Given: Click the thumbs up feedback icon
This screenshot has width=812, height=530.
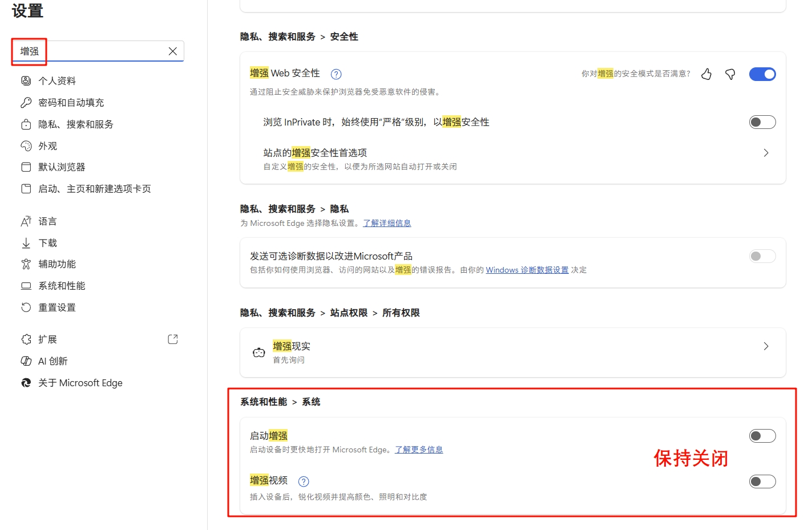Looking at the screenshot, I should coord(706,74).
